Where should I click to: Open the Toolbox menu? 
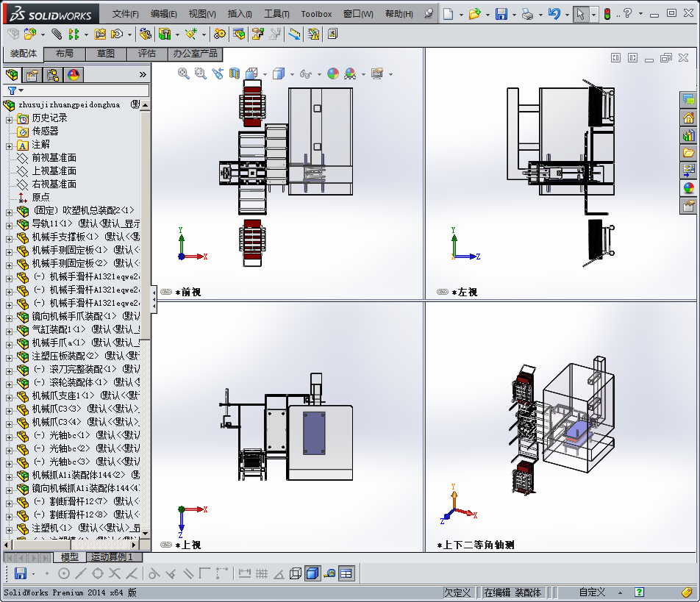point(316,14)
